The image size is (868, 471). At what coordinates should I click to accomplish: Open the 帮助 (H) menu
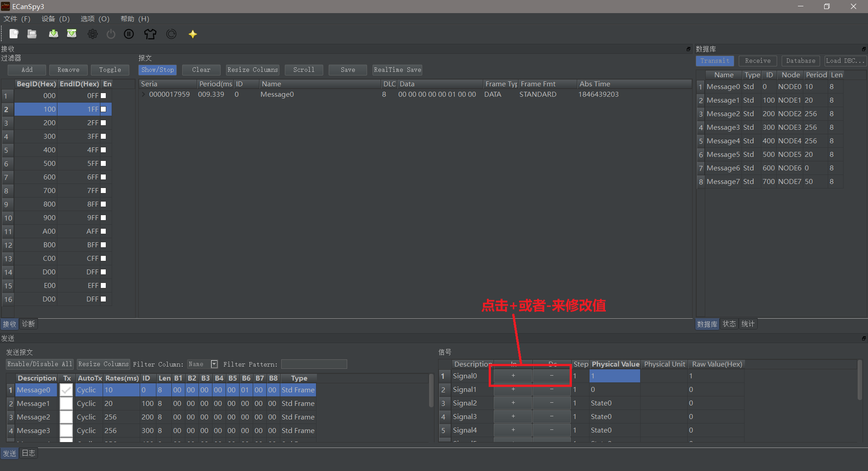point(135,19)
